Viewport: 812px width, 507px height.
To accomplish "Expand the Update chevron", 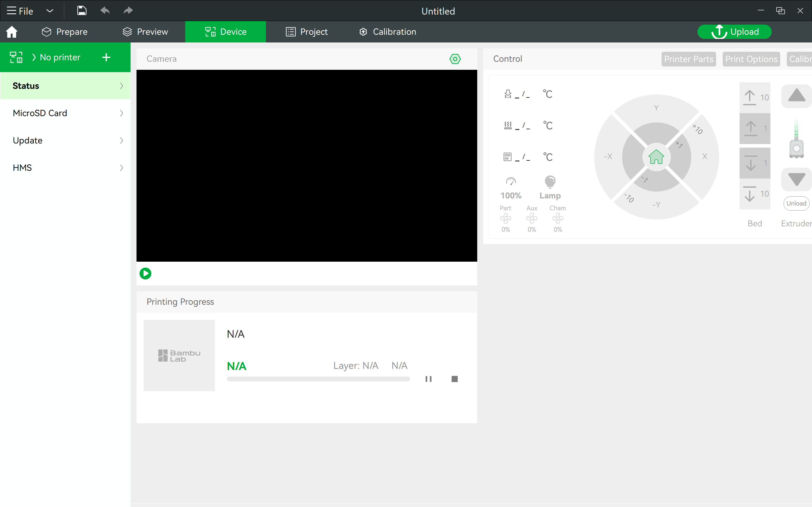I will 122,140.
